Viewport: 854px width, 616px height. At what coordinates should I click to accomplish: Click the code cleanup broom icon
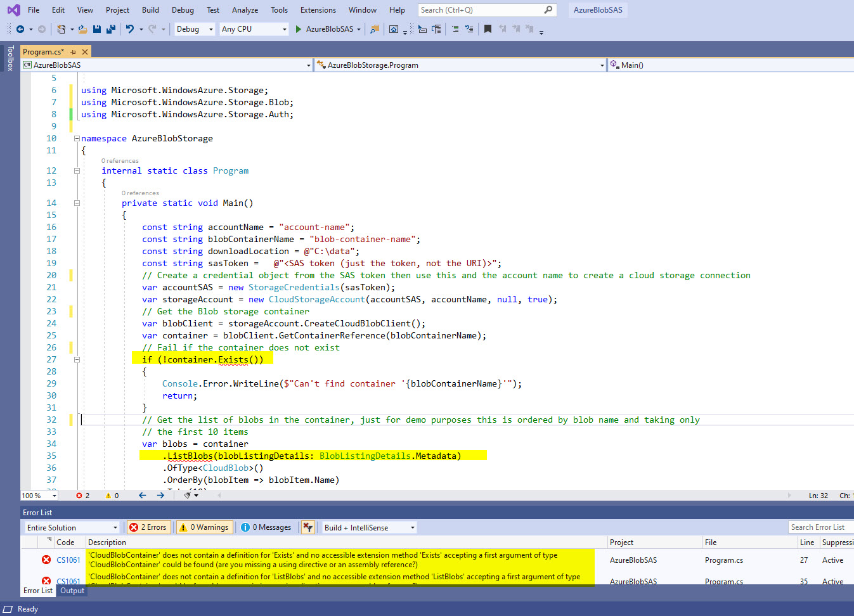pyautogui.click(x=188, y=496)
